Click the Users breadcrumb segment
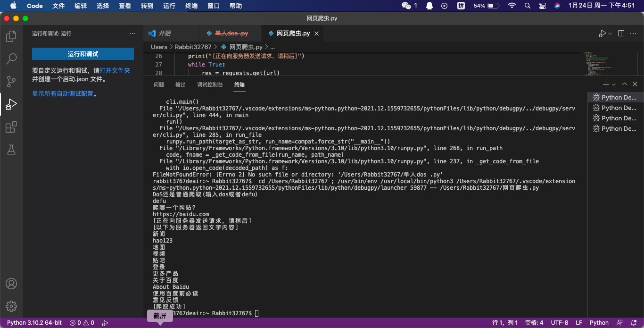 coord(159,47)
